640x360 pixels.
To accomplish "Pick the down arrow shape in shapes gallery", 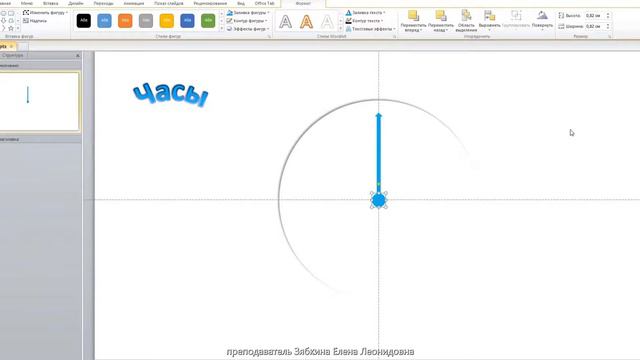I will pyautogui.click(x=3, y=20).
